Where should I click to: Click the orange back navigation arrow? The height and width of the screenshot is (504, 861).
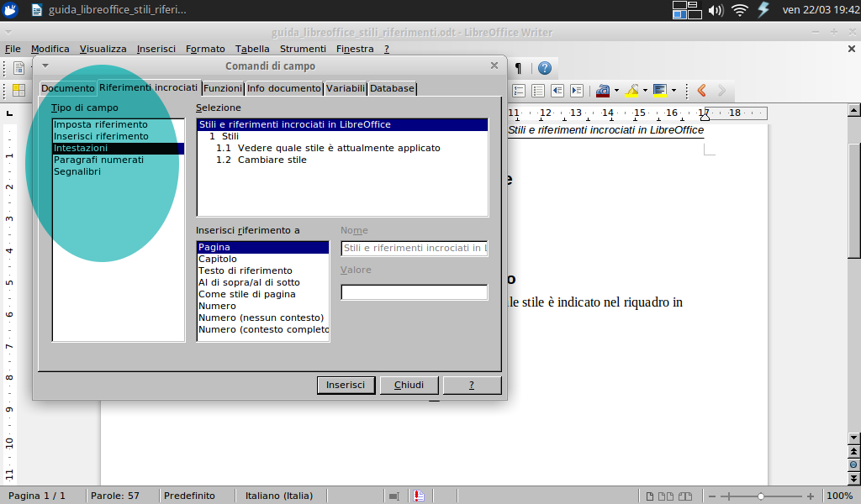701,91
